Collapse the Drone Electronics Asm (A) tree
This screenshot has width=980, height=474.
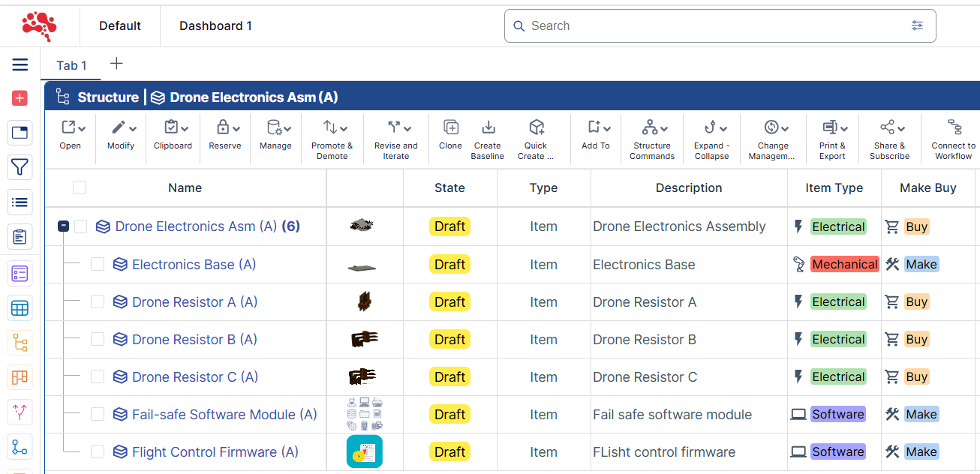coord(64,226)
